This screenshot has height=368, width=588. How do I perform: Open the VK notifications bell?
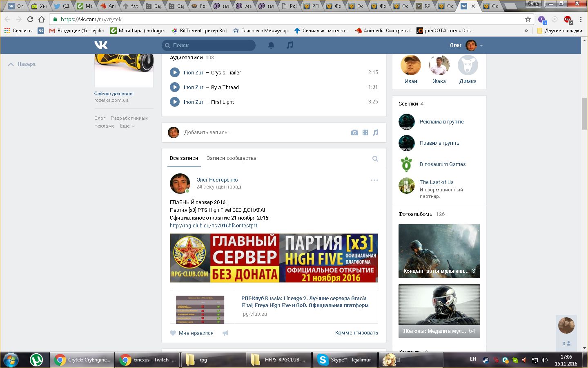271,45
